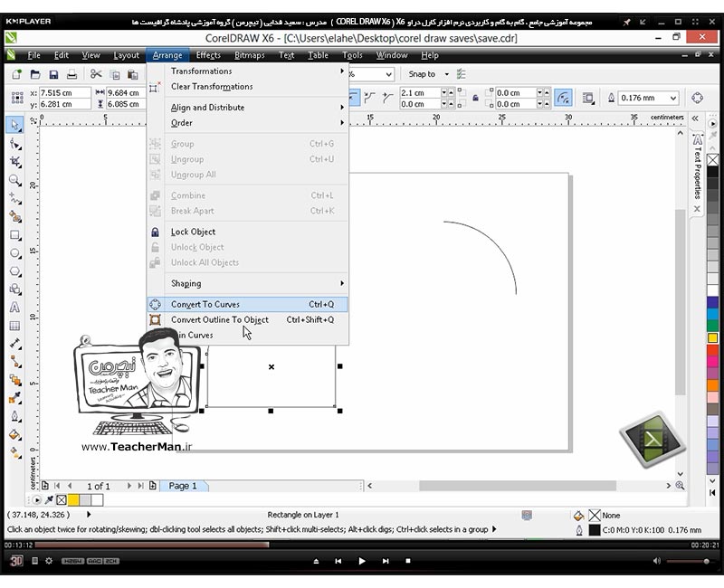Open the outline width 0.176 mm dropdown
724x588 pixels.
click(673, 98)
